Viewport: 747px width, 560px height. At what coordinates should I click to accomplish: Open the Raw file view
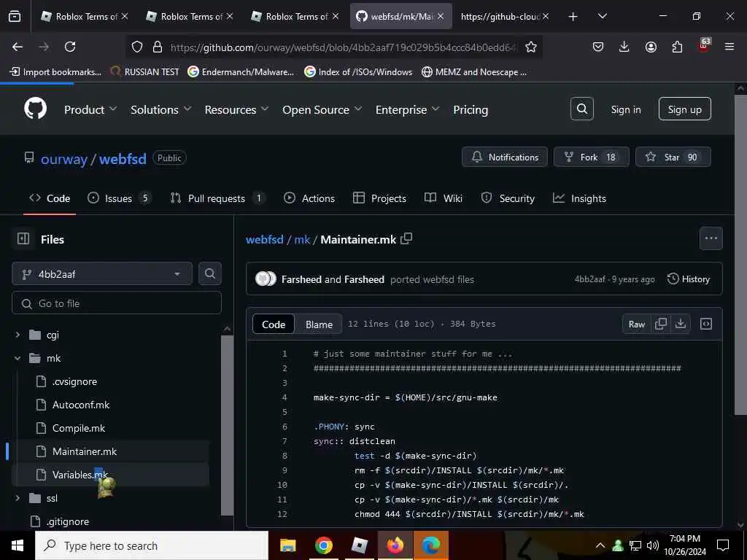(636, 324)
